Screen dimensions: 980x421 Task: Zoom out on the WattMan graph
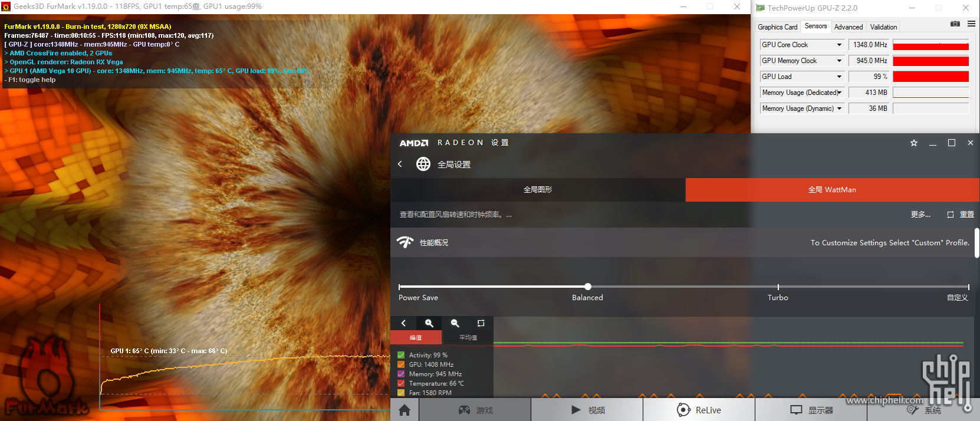click(x=455, y=323)
